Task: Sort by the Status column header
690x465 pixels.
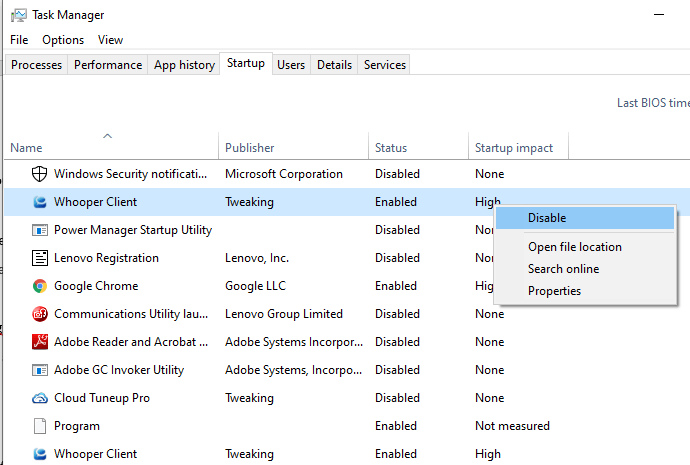Action: point(418,146)
